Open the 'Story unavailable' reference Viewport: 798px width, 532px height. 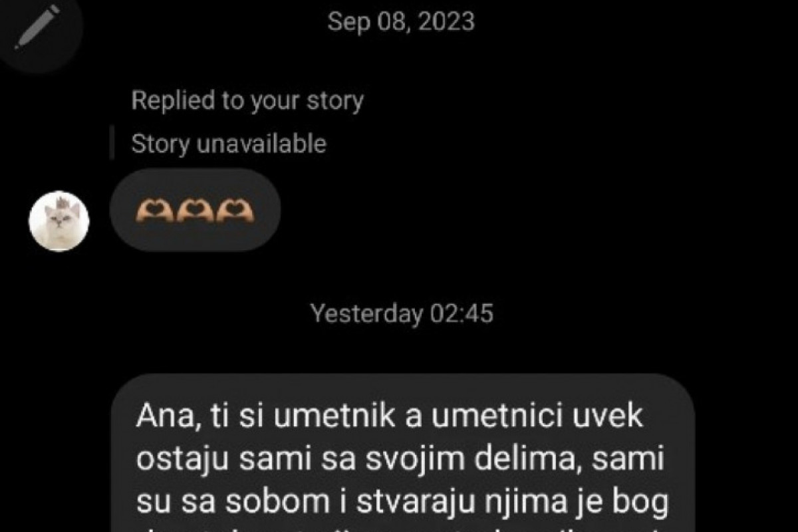pos(229,144)
